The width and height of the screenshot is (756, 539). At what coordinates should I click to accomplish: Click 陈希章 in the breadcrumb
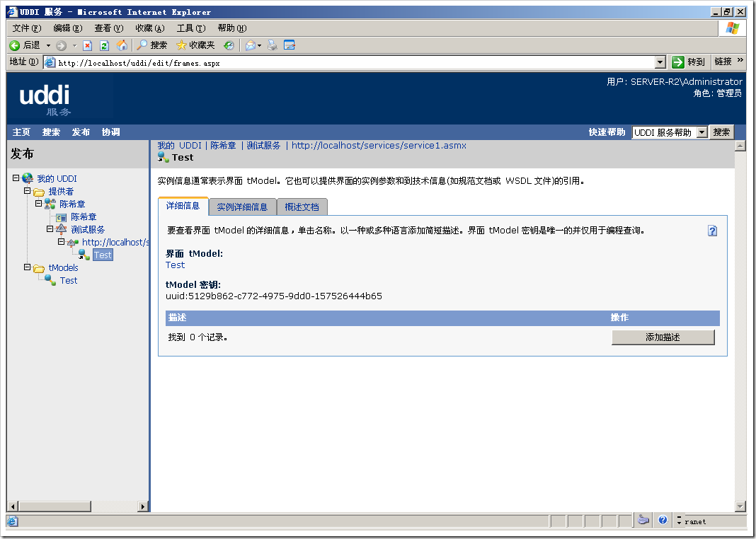pos(223,146)
